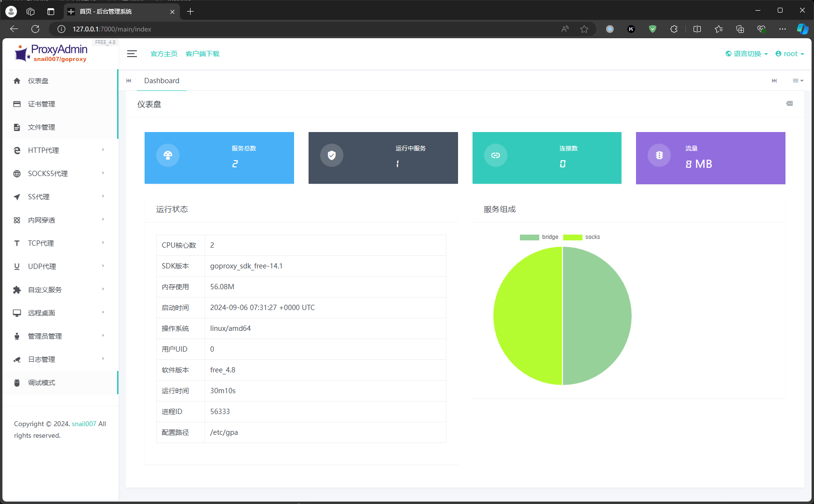Viewport: 814px width, 504px height.
Task: Click the 客户端下载 link
Action: point(202,54)
